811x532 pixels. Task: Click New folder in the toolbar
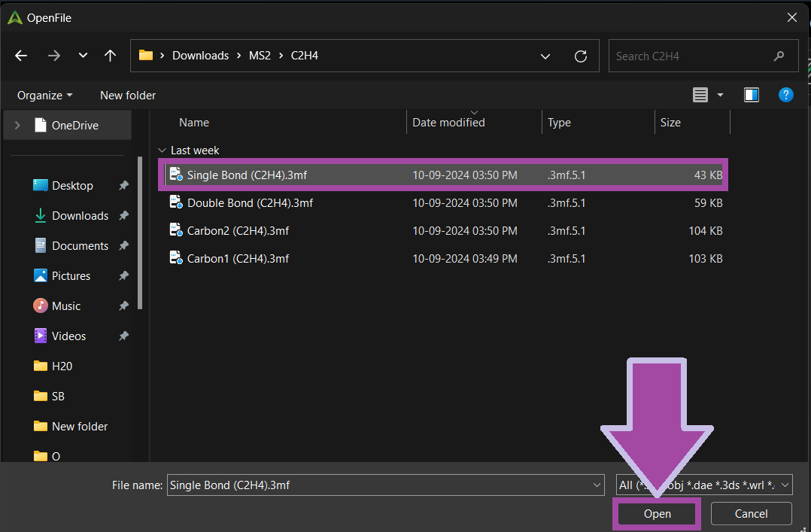point(128,96)
